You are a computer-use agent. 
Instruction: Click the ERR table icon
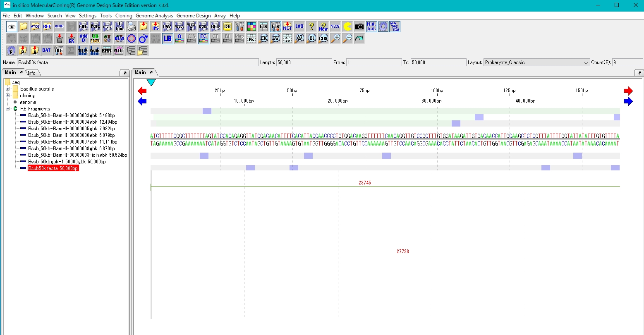[107, 51]
